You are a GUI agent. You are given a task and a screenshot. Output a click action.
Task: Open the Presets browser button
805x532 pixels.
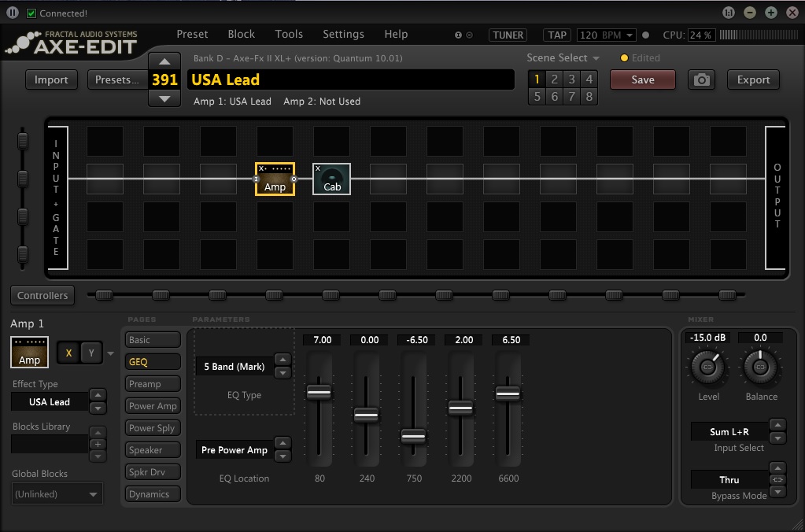point(117,79)
